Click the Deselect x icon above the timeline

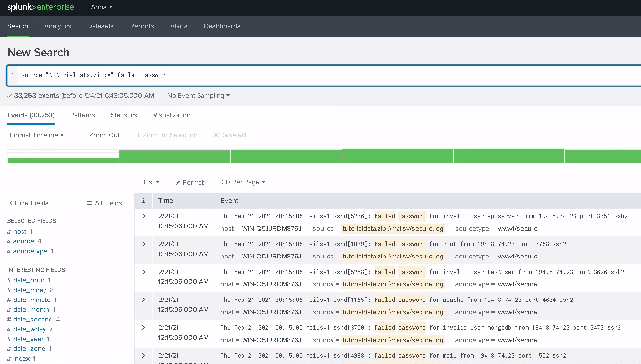pyautogui.click(x=215, y=135)
